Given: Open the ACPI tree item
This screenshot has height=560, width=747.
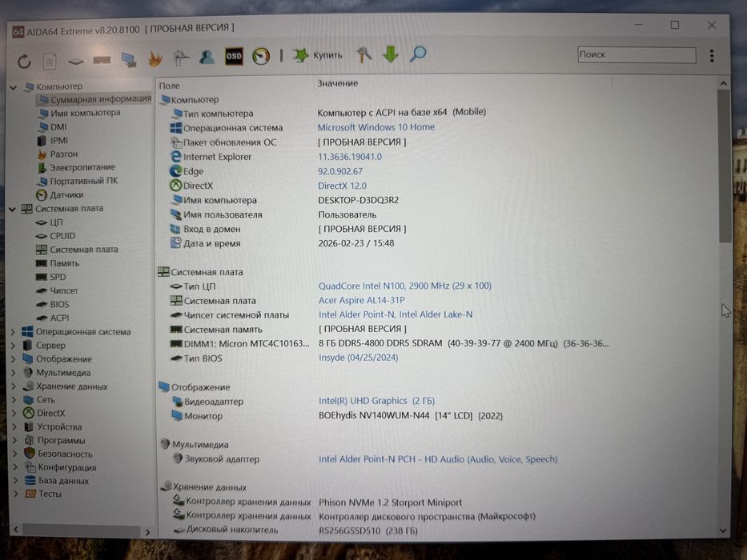Looking at the screenshot, I should pos(52,318).
